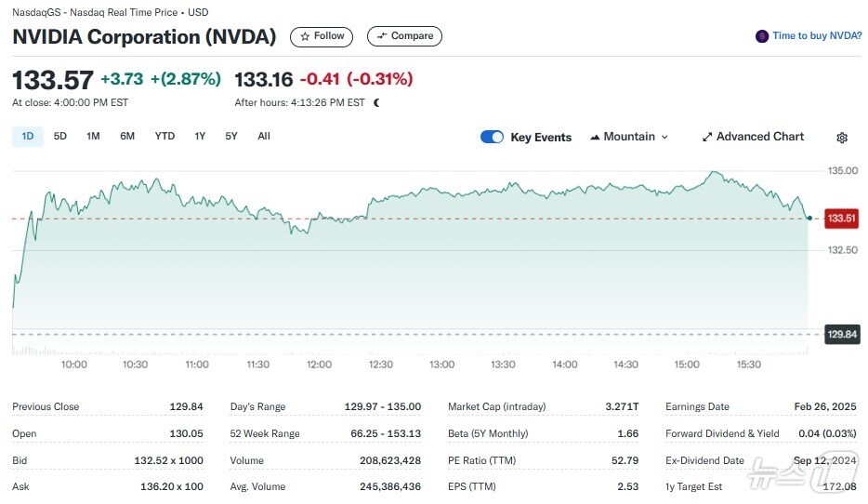Click the Advanced Chart expand arrow icon
This screenshot has height=504, width=868.
point(707,137)
